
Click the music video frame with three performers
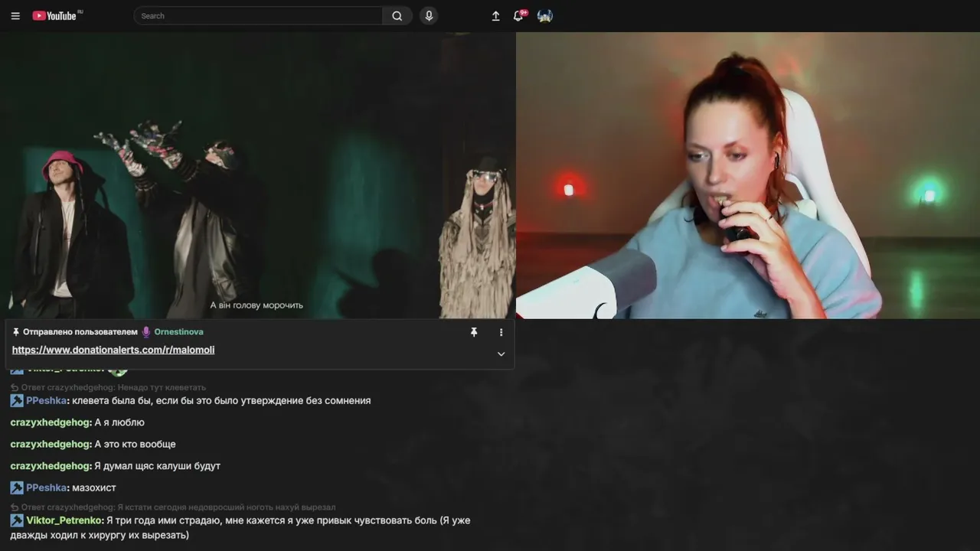pos(258,175)
